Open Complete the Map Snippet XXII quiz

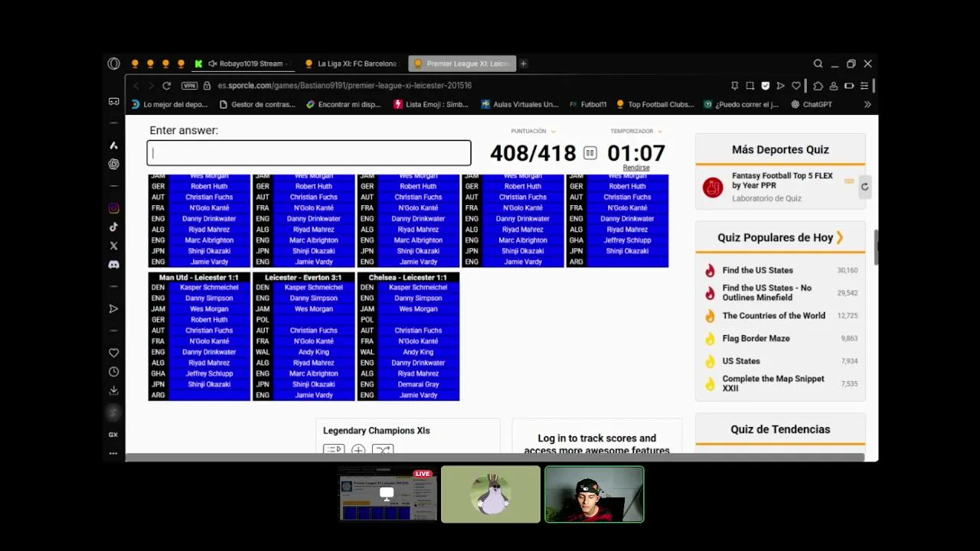773,383
